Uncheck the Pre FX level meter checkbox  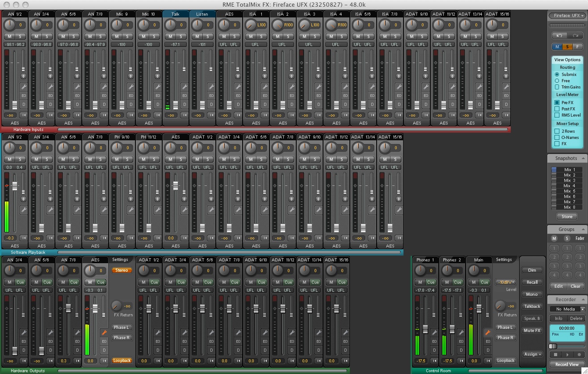coord(557,103)
